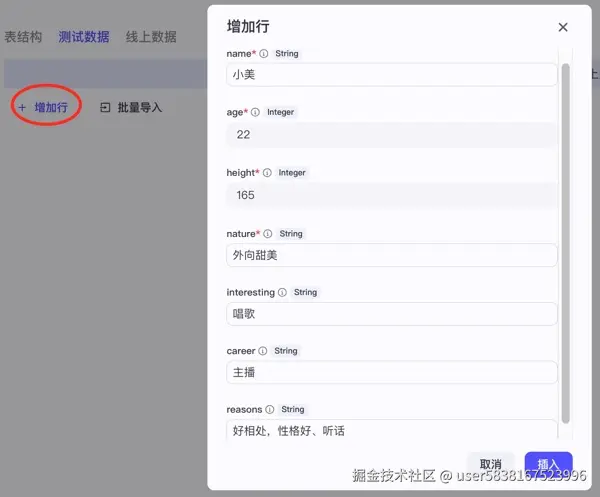600x497 pixels.
Task: Switch to the 表结构 tab
Action: pyautogui.click(x=23, y=37)
